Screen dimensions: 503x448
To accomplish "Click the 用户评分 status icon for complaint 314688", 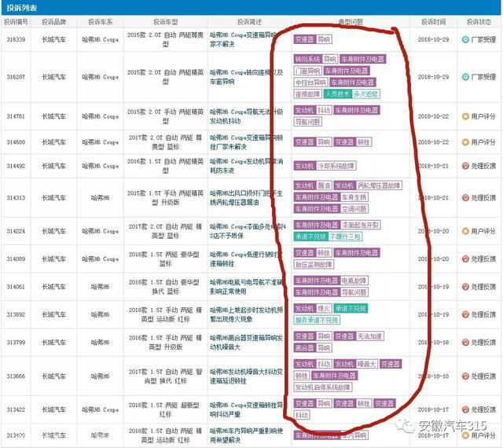I will [465, 141].
